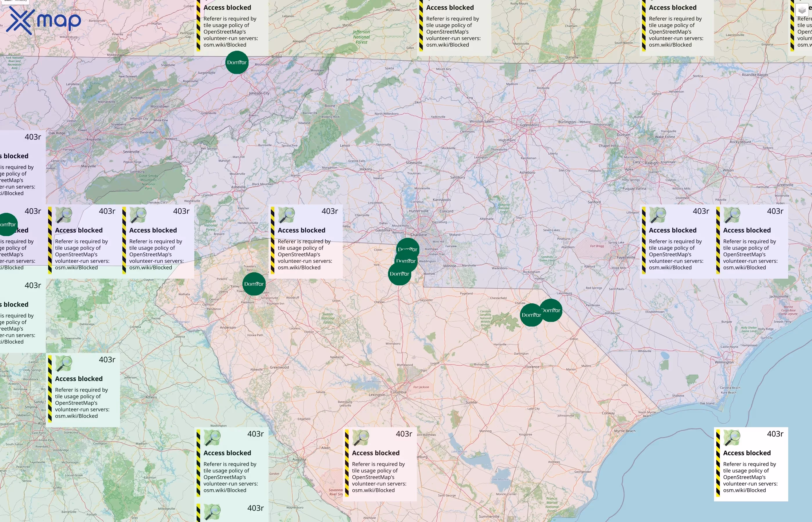Click the Florence city label
The image size is (812, 522).
[x=532, y=367]
